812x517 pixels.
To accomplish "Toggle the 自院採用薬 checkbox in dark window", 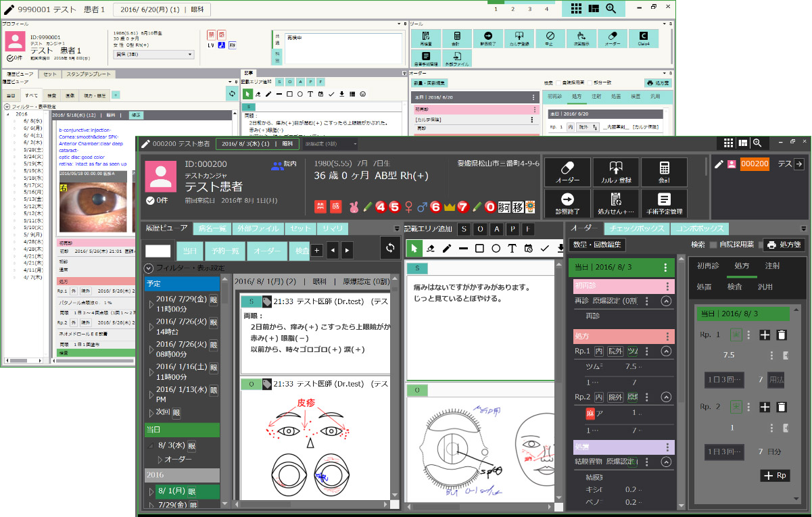I will (x=713, y=245).
